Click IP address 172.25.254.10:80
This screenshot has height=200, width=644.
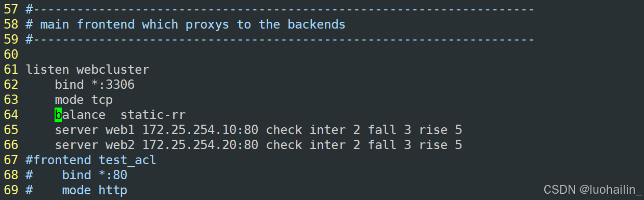(x=201, y=129)
